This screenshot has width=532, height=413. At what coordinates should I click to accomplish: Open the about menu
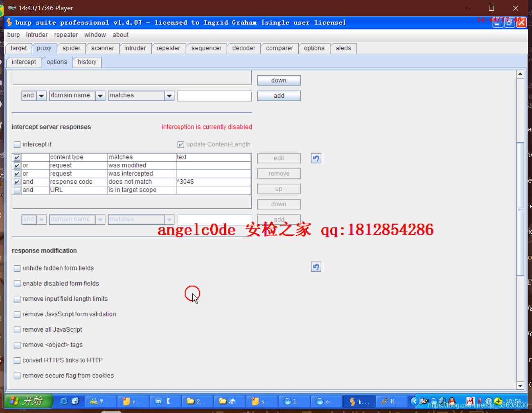pyautogui.click(x=121, y=35)
